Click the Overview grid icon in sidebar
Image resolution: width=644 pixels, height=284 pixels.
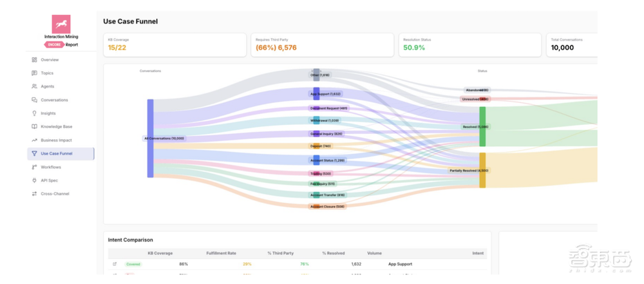(34, 60)
